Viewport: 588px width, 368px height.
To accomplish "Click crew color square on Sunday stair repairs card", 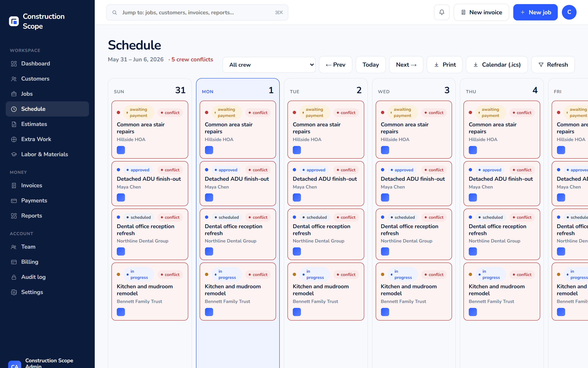I will tap(121, 150).
